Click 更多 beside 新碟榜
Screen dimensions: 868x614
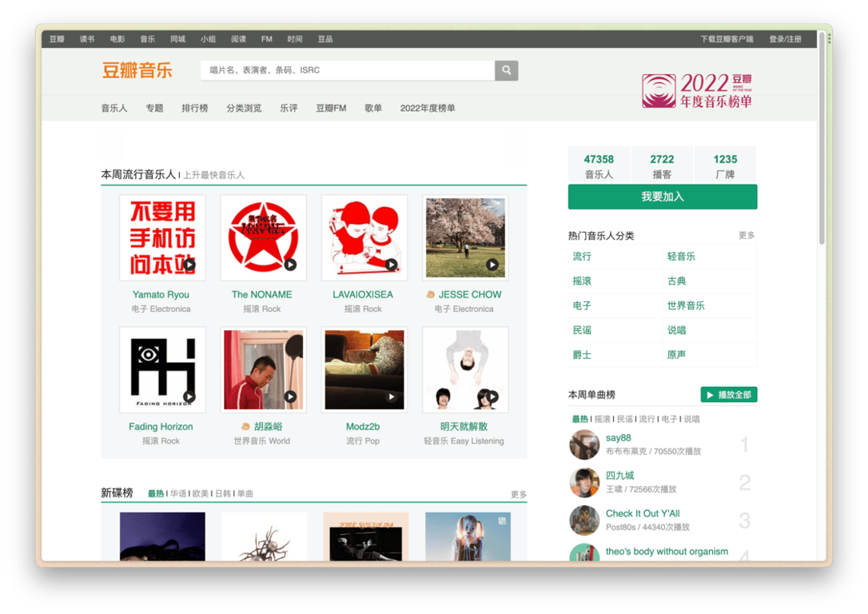[x=519, y=494]
